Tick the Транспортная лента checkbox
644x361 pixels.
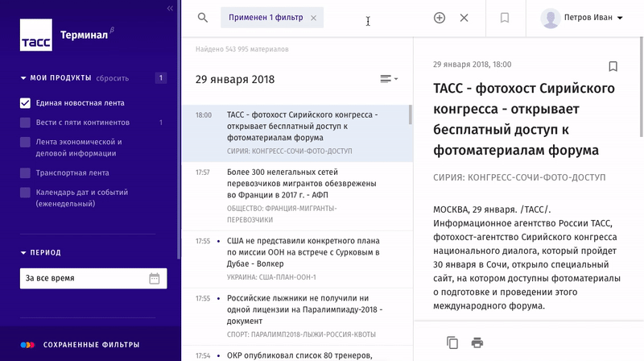[25, 172]
